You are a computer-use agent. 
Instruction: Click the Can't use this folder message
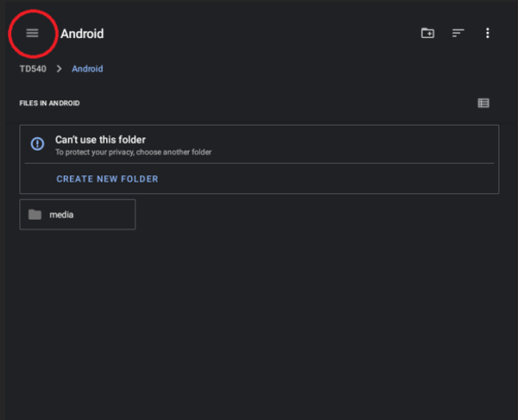(x=100, y=140)
